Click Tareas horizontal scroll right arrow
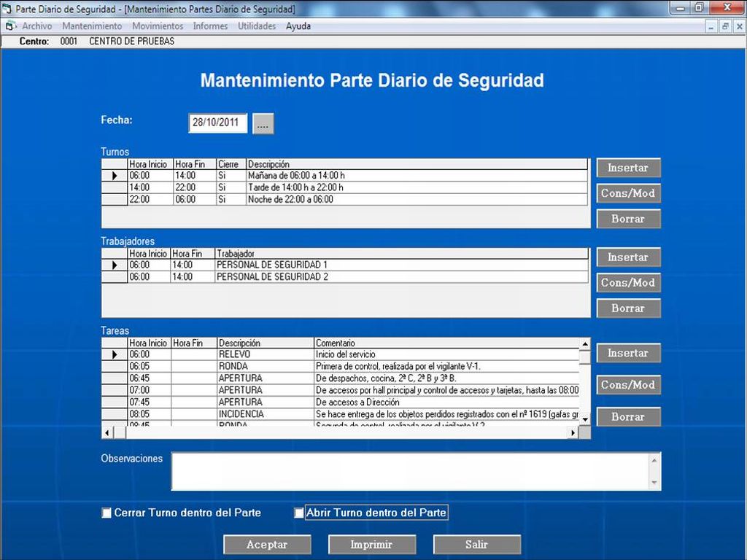 coord(573,432)
